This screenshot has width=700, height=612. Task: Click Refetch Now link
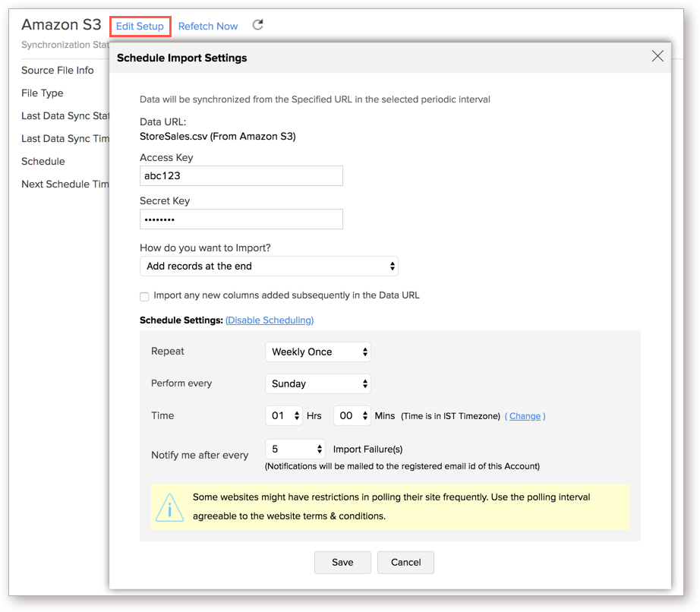[x=208, y=27]
